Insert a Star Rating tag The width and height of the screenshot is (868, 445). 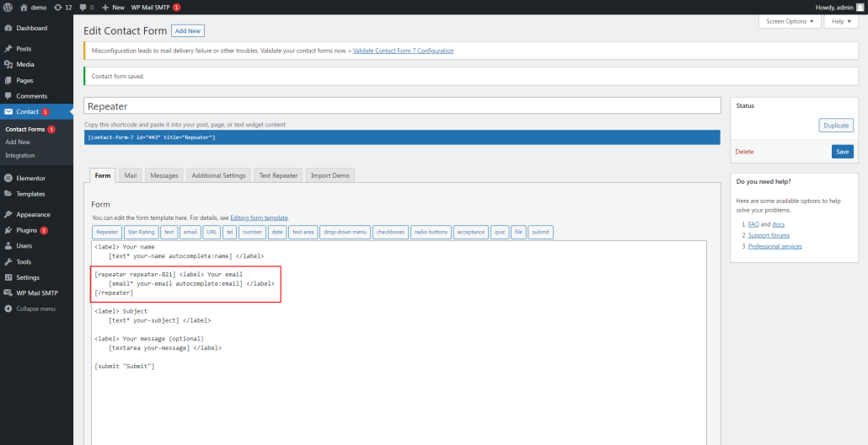click(x=142, y=232)
